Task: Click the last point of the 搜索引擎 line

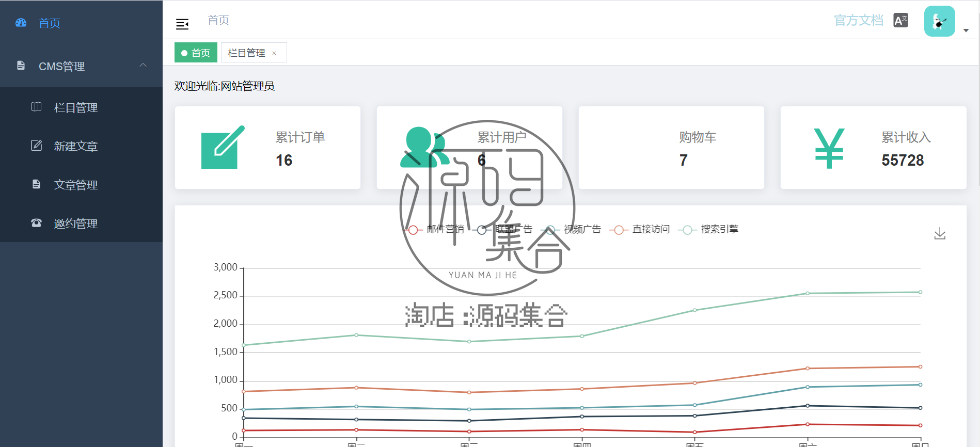Action: click(920, 292)
